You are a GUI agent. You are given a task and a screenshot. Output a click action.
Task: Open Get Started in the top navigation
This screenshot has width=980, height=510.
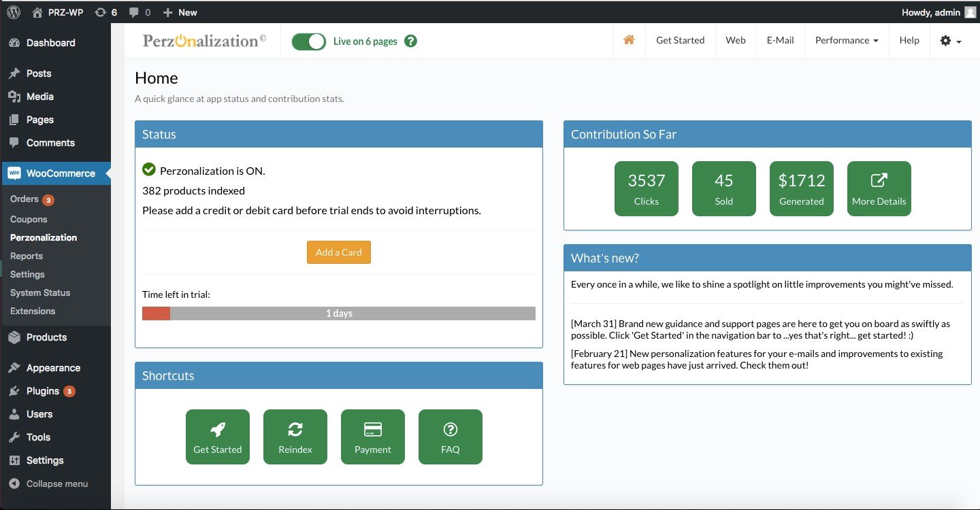[681, 40]
